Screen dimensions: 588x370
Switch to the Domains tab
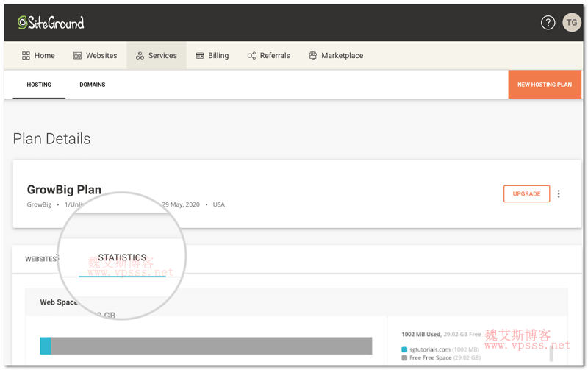click(93, 85)
